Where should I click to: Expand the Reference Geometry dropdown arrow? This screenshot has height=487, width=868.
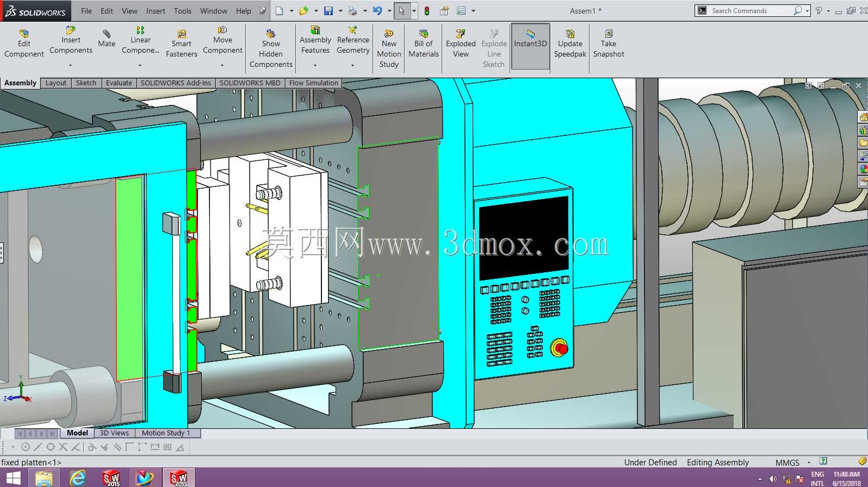click(353, 65)
